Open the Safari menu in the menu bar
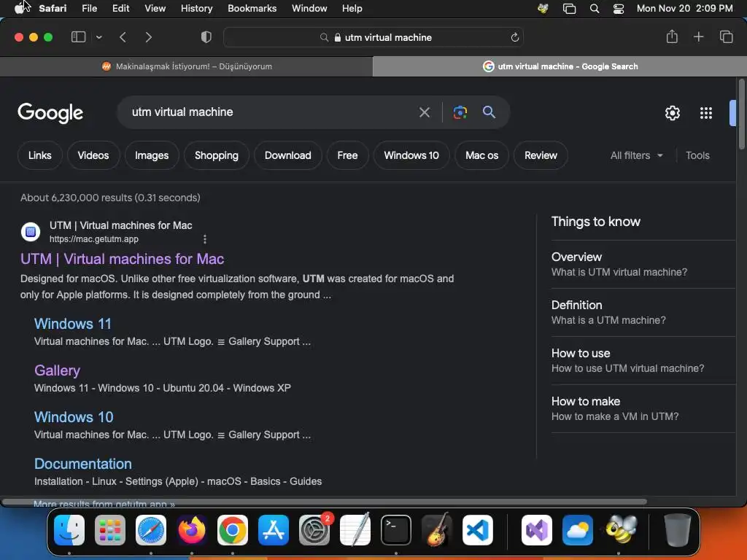The height and width of the screenshot is (560, 747). (x=53, y=8)
